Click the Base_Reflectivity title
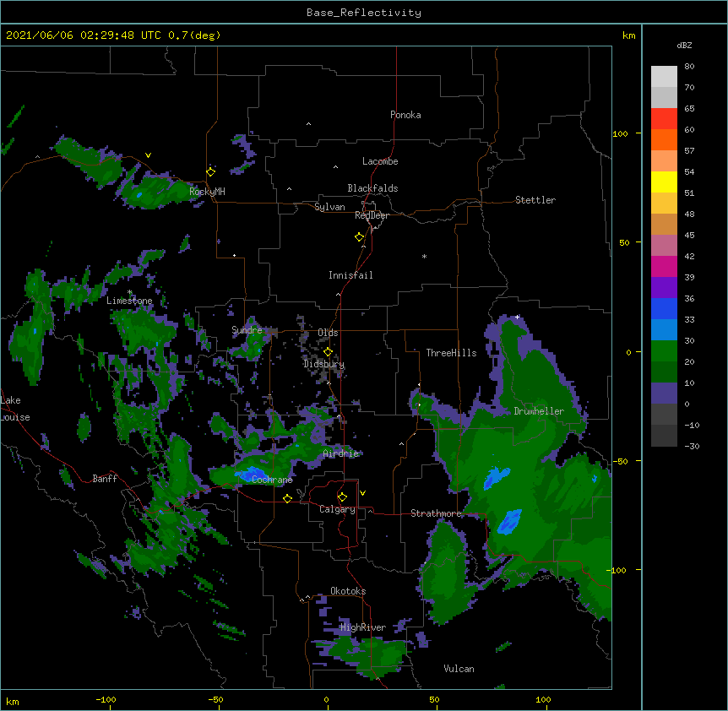Image resolution: width=728 pixels, height=711 pixels. click(364, 13)
